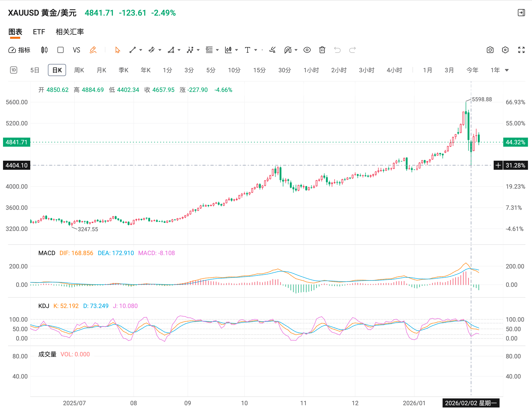Select the 周K weekly timeframe
Image resolution: width=532 pixels, height=409 pixels.
click(x=79, y=70)
